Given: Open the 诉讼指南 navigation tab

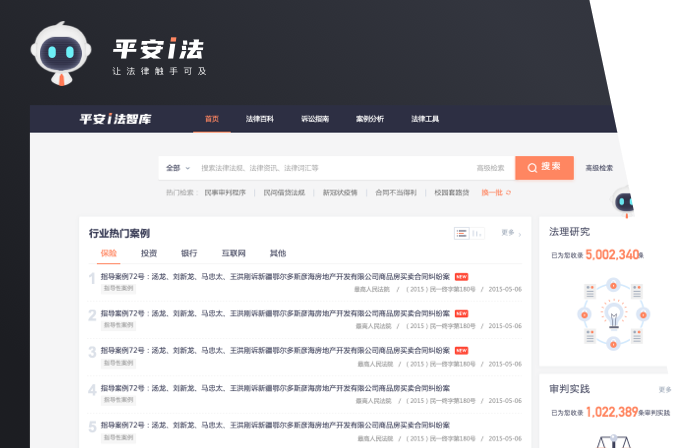Looking at the screenshot, I should (315, 119).
